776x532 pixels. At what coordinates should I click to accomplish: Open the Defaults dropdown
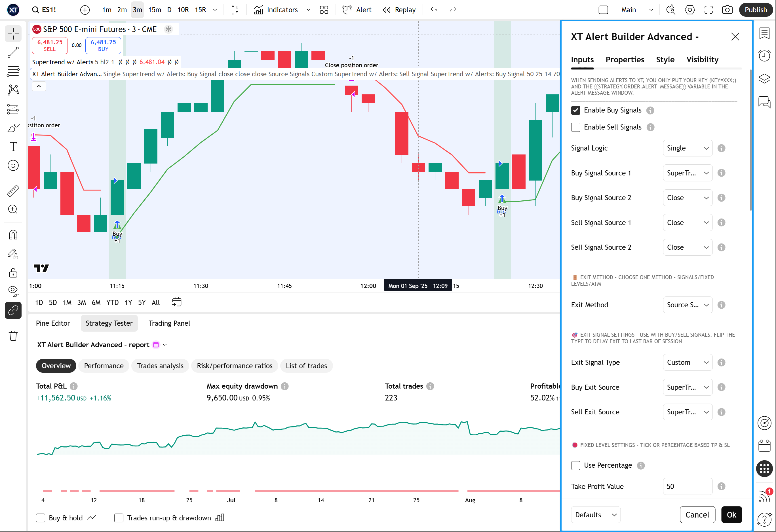595,515
